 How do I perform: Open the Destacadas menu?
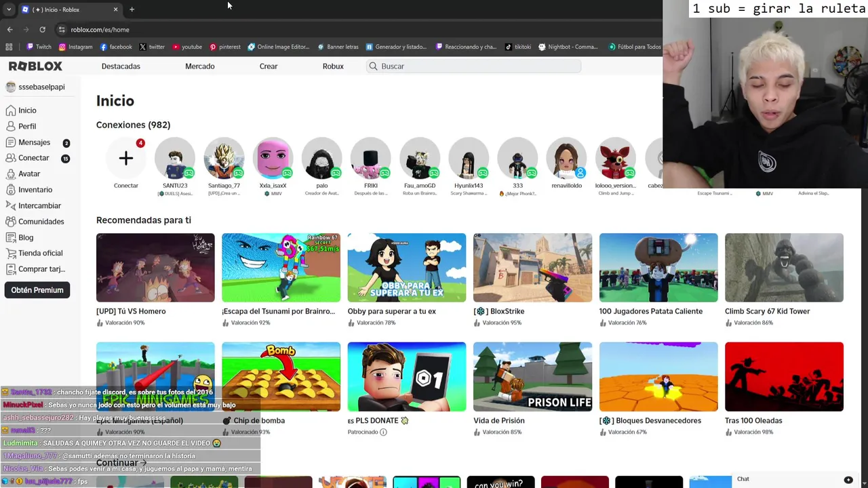tap(121, 66)
